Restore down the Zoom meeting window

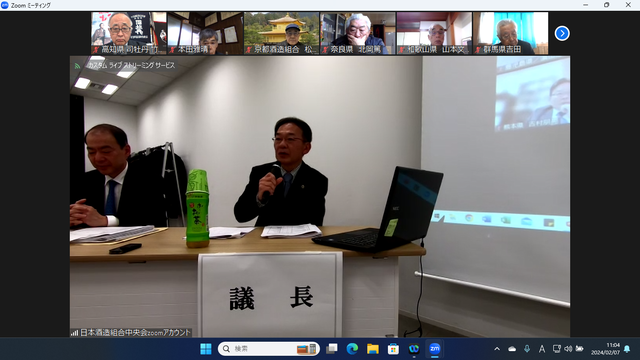607,5
